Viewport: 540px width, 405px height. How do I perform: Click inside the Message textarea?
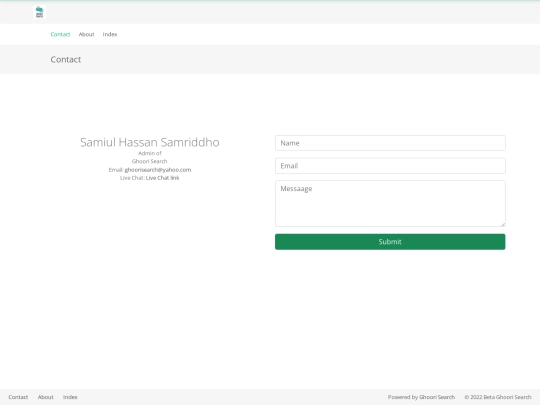[x=390, y=204]
